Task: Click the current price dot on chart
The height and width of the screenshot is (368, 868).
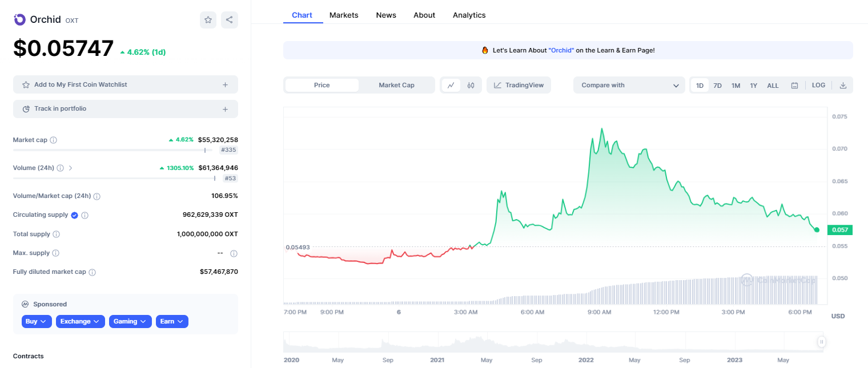Action: pyautogui.click(x=817, y=230)
